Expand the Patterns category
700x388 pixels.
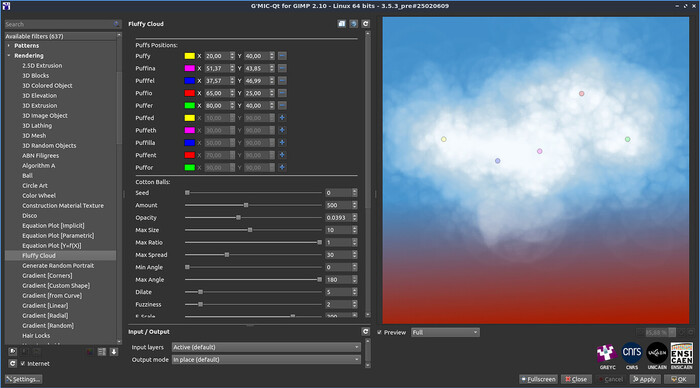point(9,46)
